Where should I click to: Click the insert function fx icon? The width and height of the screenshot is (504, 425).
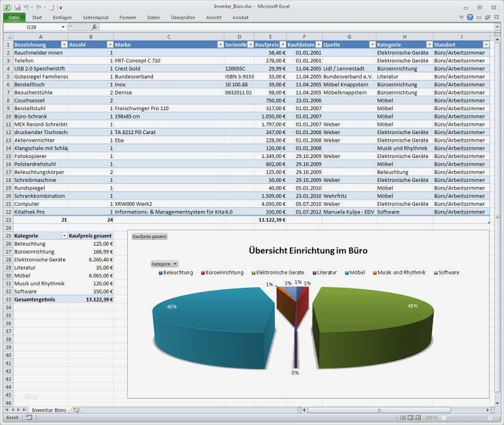[x=94, y=27]
